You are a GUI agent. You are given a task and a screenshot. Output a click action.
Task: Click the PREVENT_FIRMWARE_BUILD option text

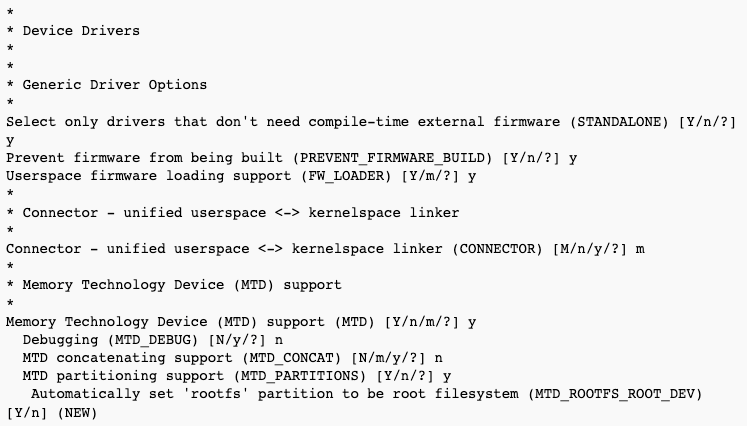pos(292,158)
